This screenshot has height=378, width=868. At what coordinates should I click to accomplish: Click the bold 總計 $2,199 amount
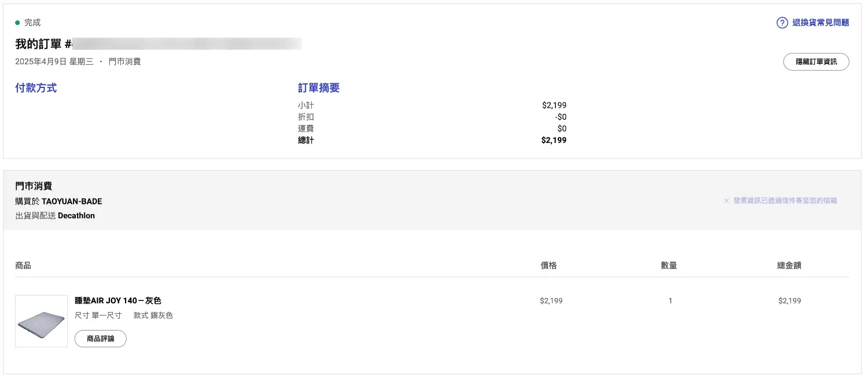[x=554, y=140]
